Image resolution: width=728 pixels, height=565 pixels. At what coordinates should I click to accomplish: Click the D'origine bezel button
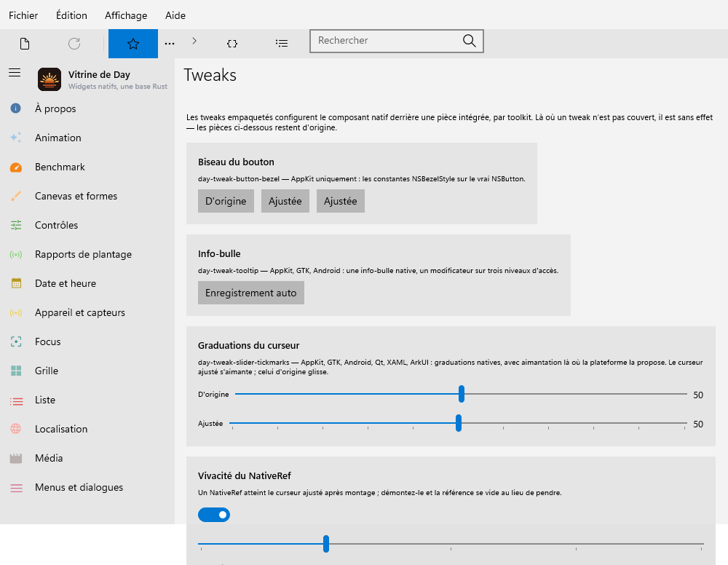[x=226, y=201]
